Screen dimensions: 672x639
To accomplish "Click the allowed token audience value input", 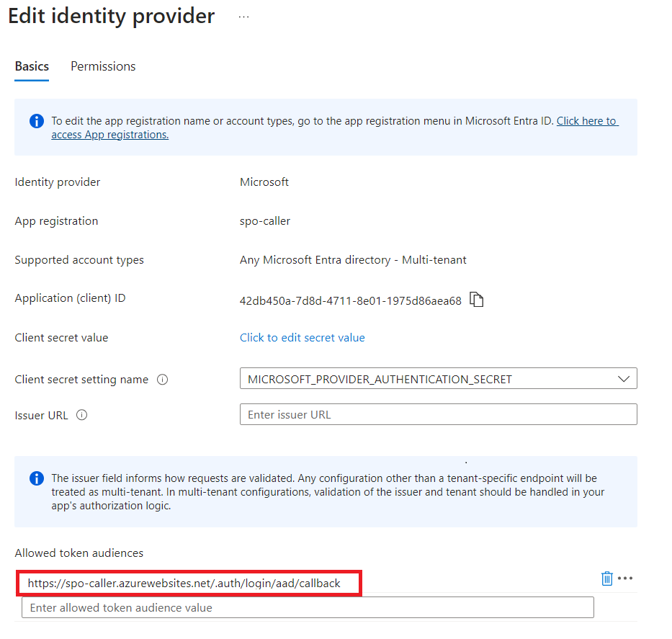I will point(308,607).
